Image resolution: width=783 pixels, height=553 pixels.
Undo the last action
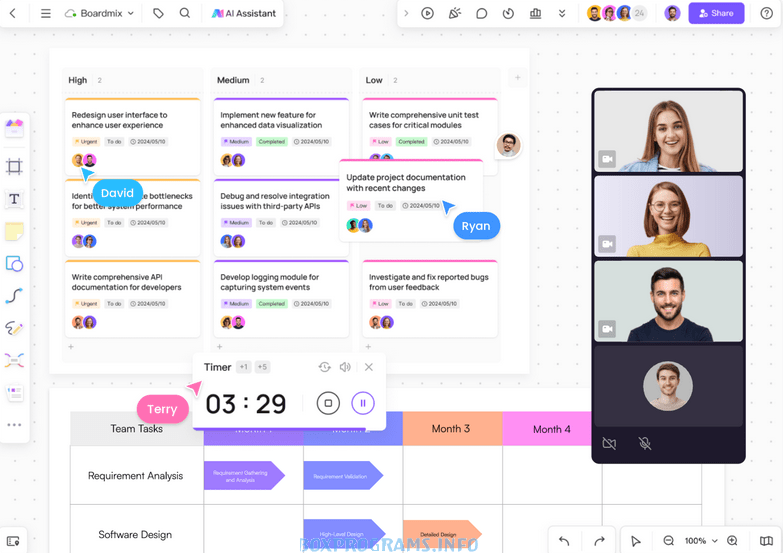pyautogui.click(x=564, y=541)
